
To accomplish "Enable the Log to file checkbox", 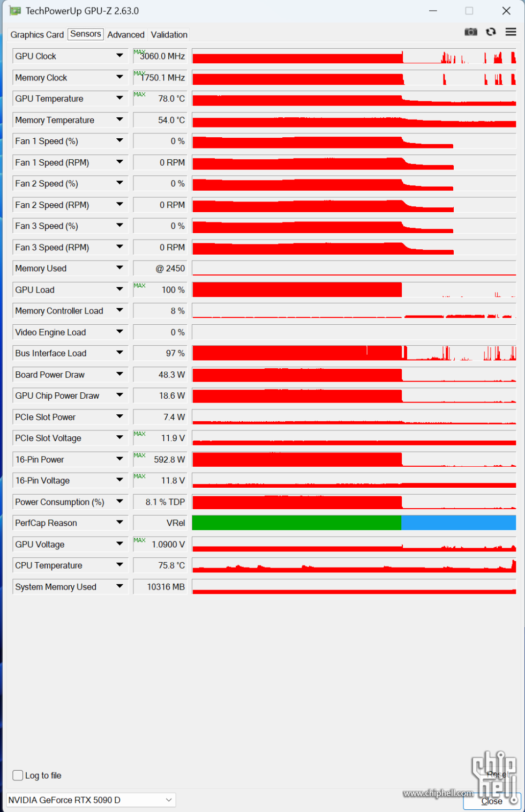I will pos(18,776).
